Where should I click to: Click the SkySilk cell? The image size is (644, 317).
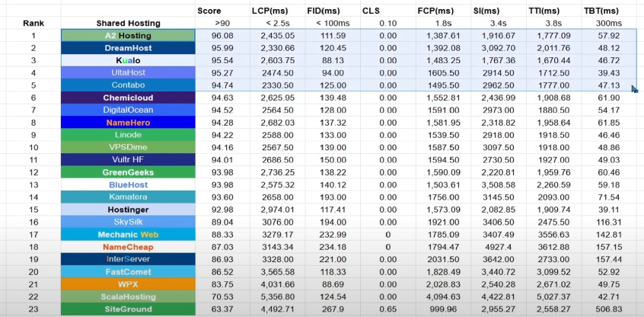click(x=128, y=222)
